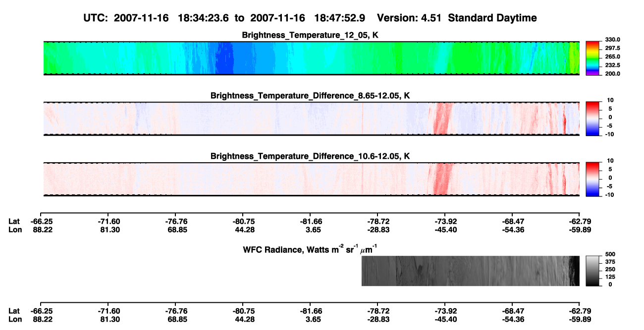Select the 'Version: 4.51' text
Image resolution: width=644 pixels, height=330 pixels.
(409, 18)
